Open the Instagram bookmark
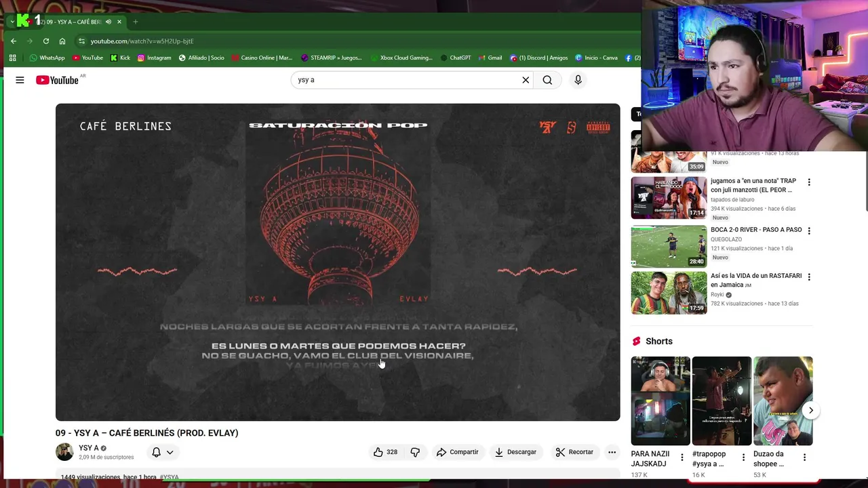The width and height of the screenshot is (868, 488). pyautogui.click(x=154, y=58)
